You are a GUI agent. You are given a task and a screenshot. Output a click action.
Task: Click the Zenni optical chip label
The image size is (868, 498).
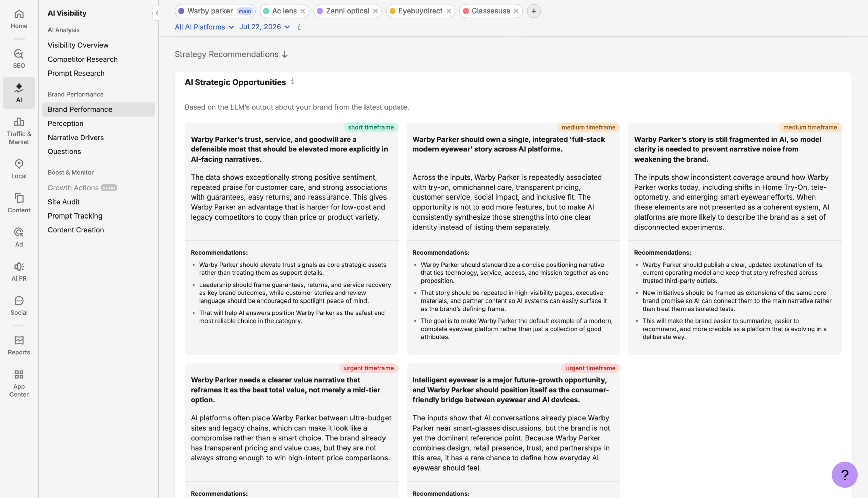(348, 11)
